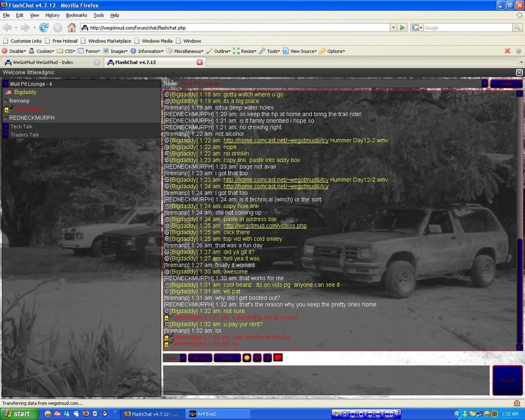This screenshot has height=420, width=525.
Task: Save the chat log
Action: pyautogui.click(x=227, y=358)
